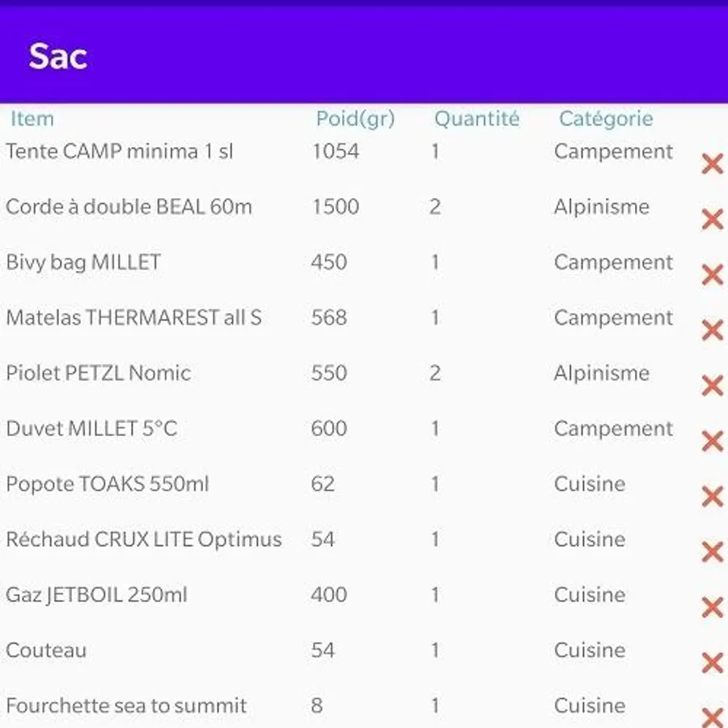Delete the Piolet PETZL Nomic row
Viewport: 728px width, 728px height.
[x=712, y=386]
